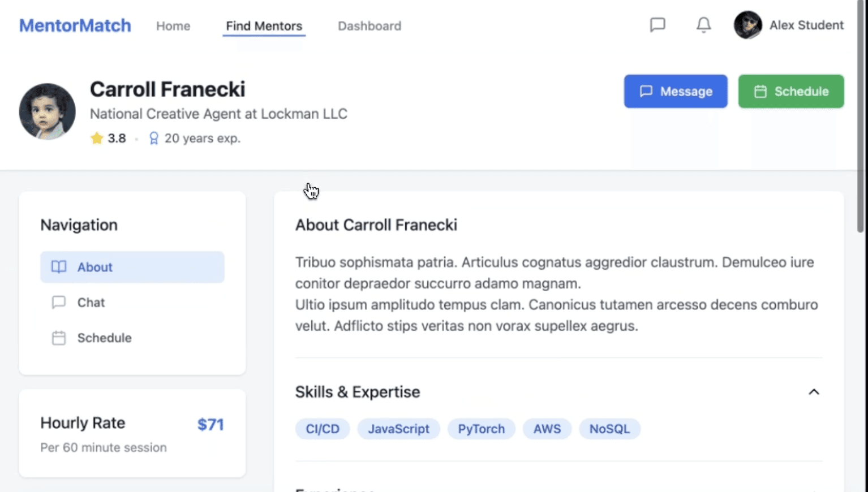868x492 pixels.
Task: Click the gold star rating icon
Action: point(97,138)
